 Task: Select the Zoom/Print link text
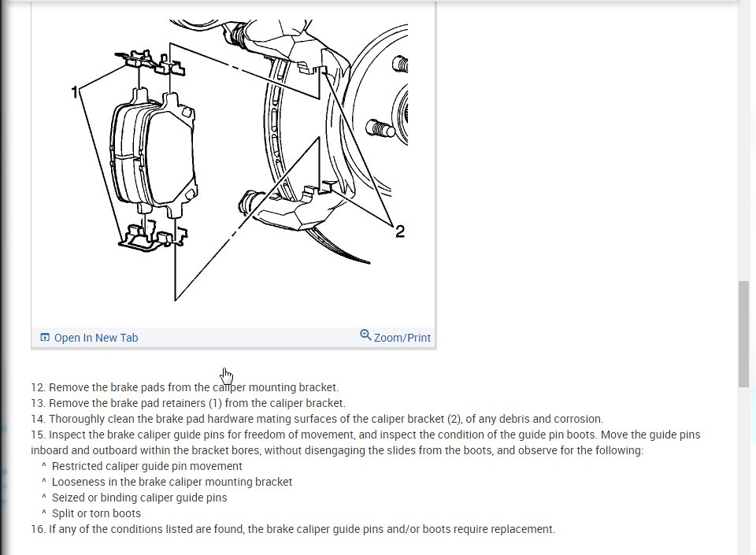(x=402, y=338)
